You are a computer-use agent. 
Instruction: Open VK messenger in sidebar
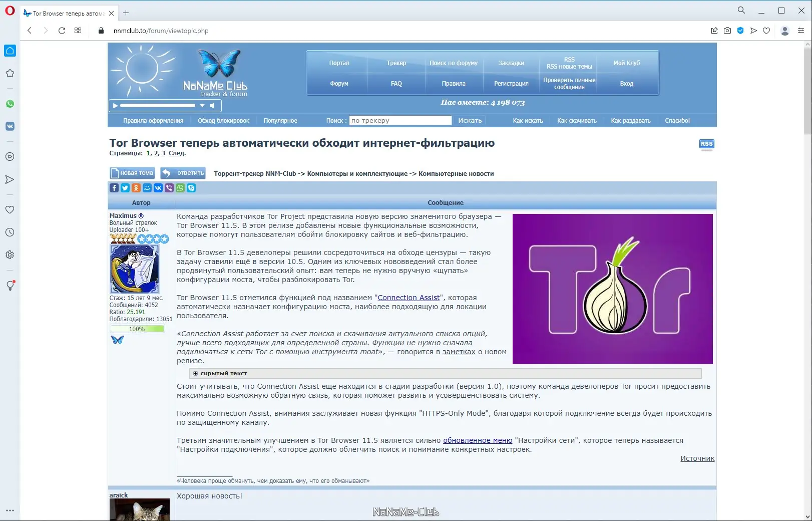[10, 126]
